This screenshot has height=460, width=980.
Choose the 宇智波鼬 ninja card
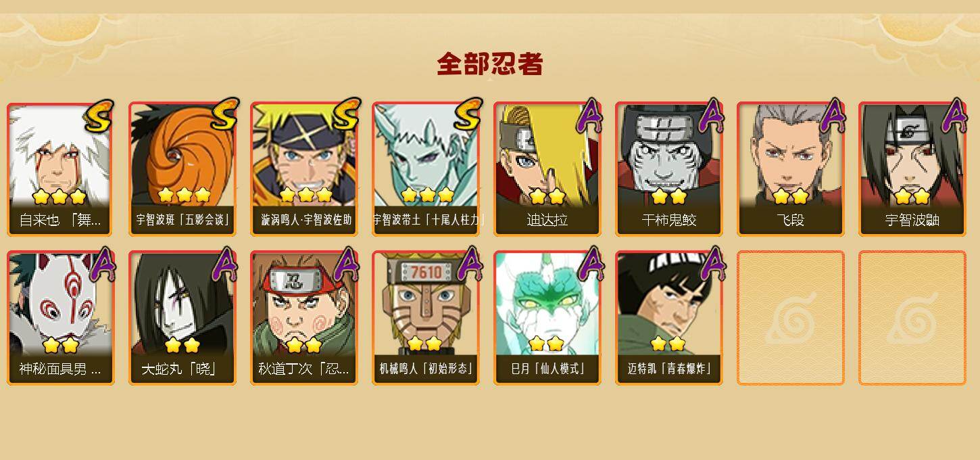(x=912, y=169)
